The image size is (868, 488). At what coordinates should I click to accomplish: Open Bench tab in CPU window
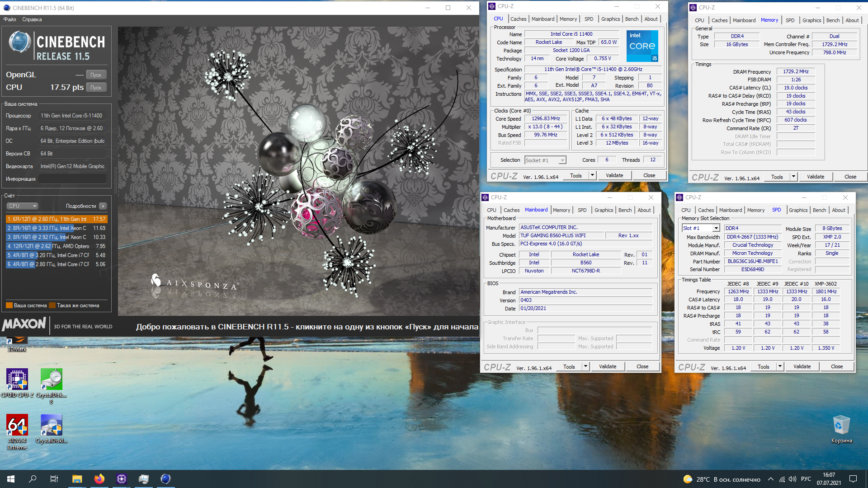(632, 19)
